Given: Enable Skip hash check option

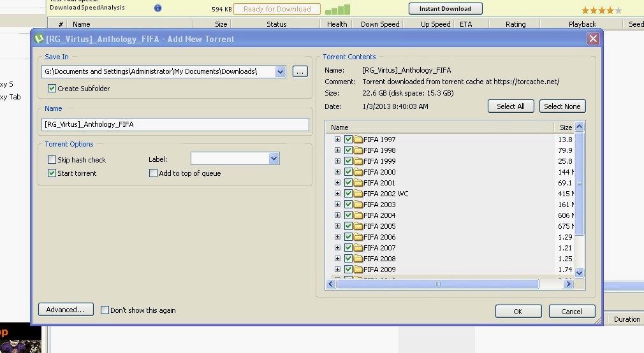Looking at the screenshot, I should coord(52,160).
